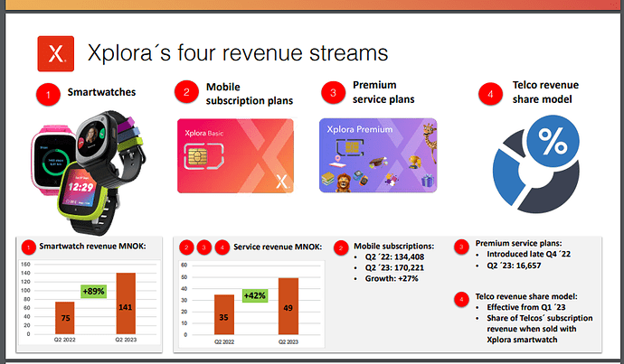Click the bar labeled 75 in smartwatch chart
624x364 pixels.
point(65,318)
